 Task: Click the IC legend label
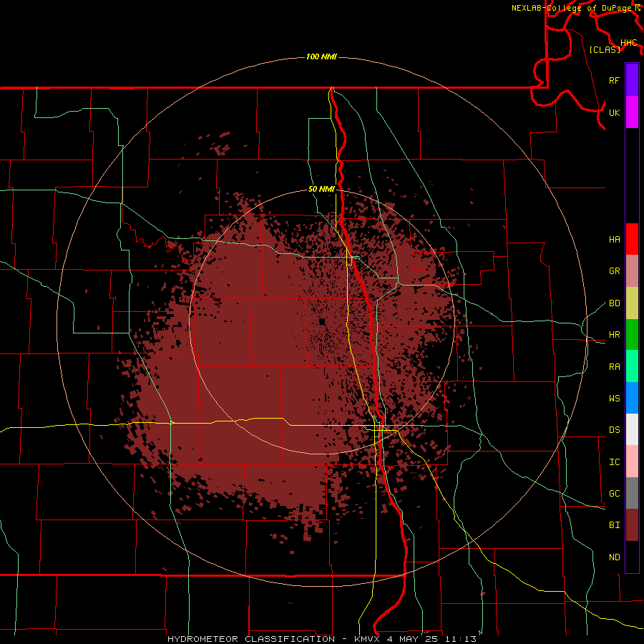click(614, 462)
